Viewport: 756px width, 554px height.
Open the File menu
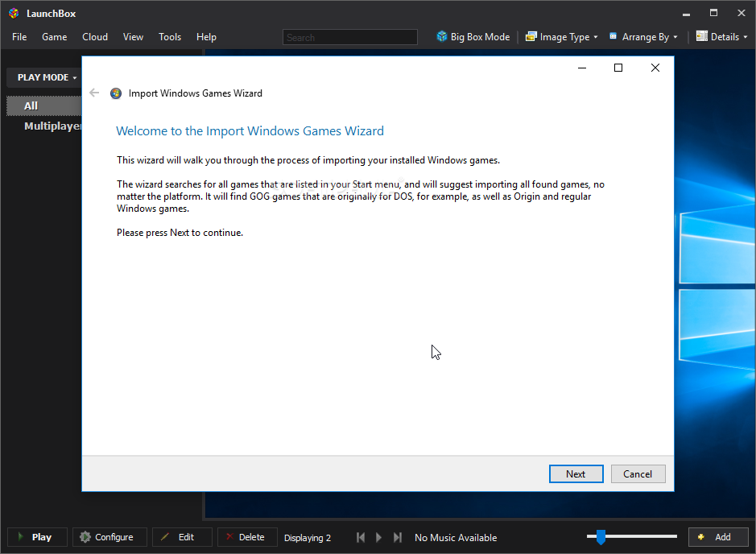(19, 37)
